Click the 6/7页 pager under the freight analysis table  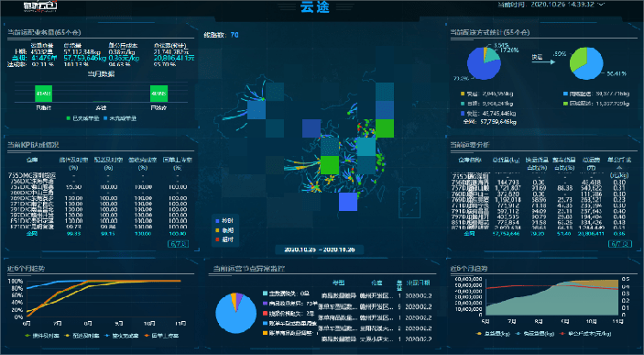(619, 244)
